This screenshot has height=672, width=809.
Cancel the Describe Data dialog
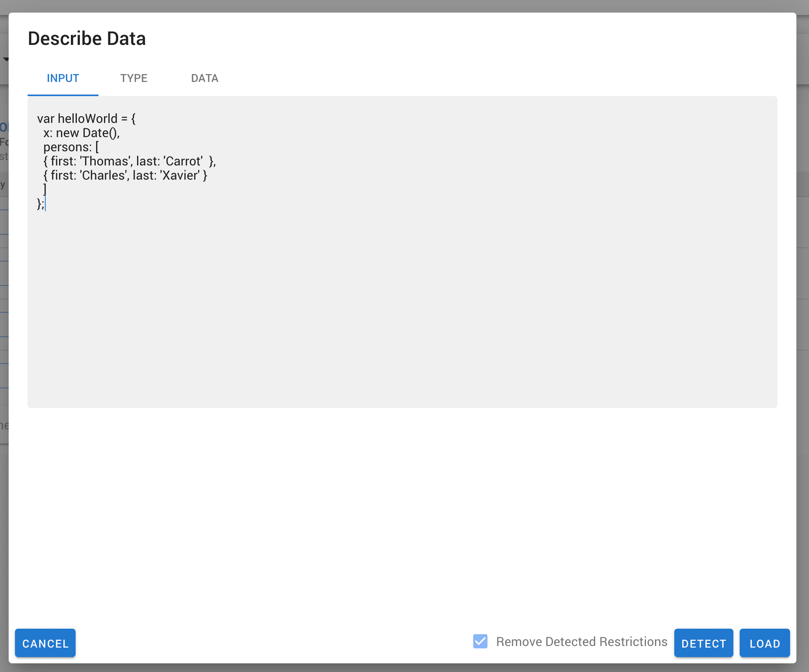[x=45, y=643]
